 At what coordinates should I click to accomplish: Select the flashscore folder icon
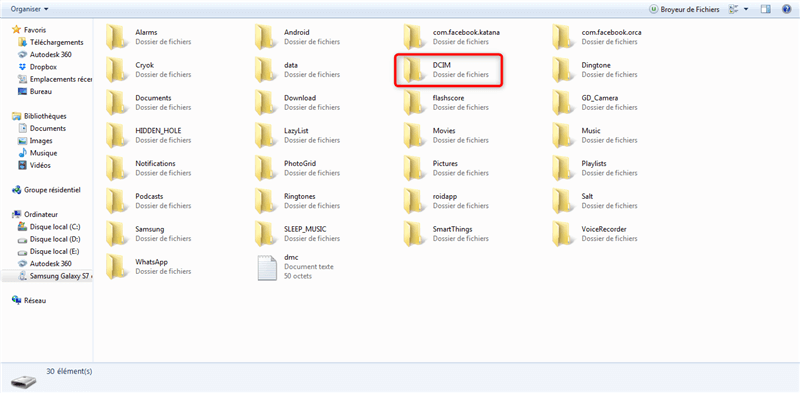click(x=414, y=102)
